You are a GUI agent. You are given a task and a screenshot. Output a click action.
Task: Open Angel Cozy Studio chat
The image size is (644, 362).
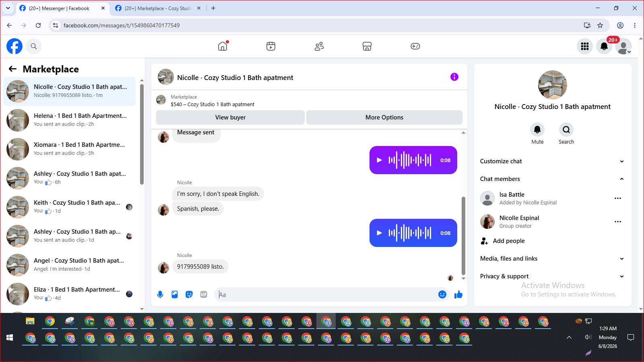point(70,265)
